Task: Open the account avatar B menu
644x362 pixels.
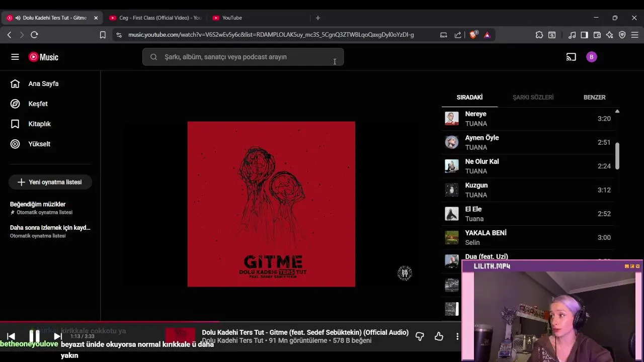Action: 592,57
